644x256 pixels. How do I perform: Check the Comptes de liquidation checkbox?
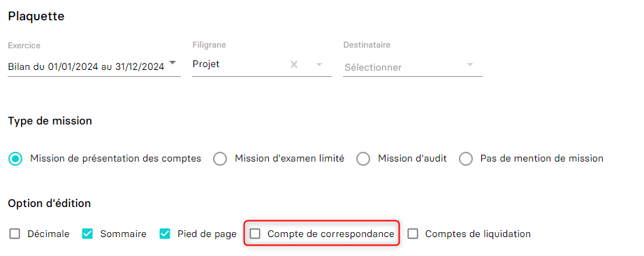(x=413, y=234)
